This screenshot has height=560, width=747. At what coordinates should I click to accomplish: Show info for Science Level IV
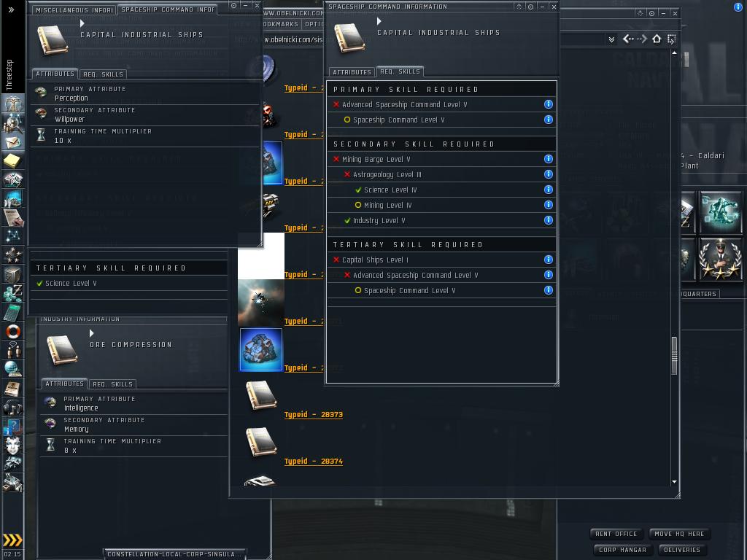pyautogui.click(x=549, y=190)
